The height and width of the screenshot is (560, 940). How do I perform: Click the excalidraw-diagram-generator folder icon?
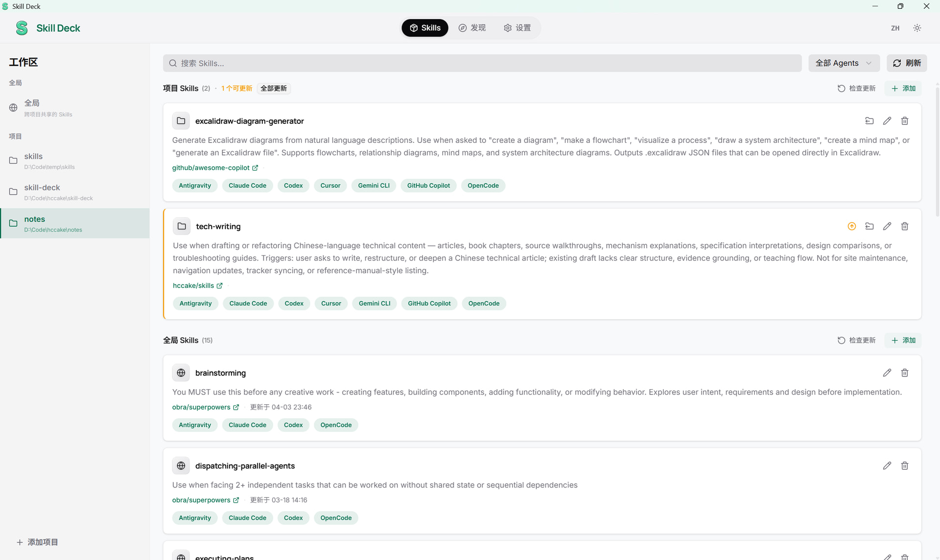[x=181, y=121]
